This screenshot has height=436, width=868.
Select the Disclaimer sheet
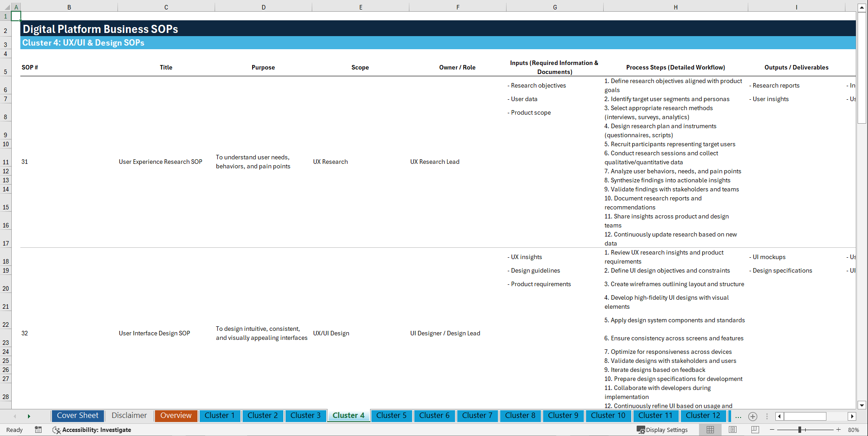[x=129, y=416]
